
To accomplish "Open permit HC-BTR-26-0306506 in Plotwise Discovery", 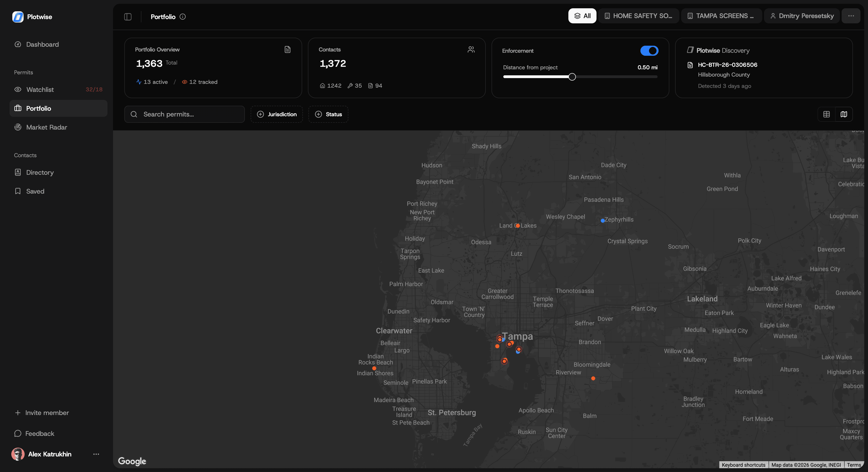I will coord(727,65).
